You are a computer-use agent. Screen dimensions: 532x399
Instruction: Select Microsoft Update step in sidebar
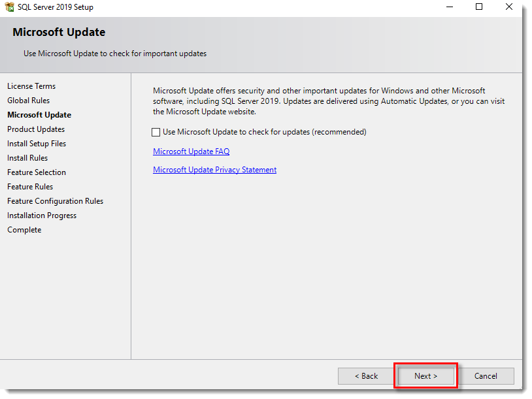click(x=39, y=115)
